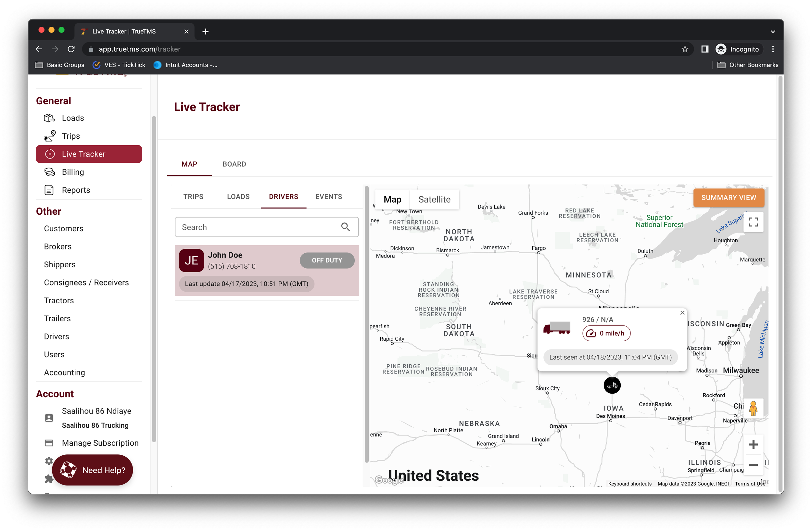Click the SUMMARY VIEW button

tap(729, 198)
